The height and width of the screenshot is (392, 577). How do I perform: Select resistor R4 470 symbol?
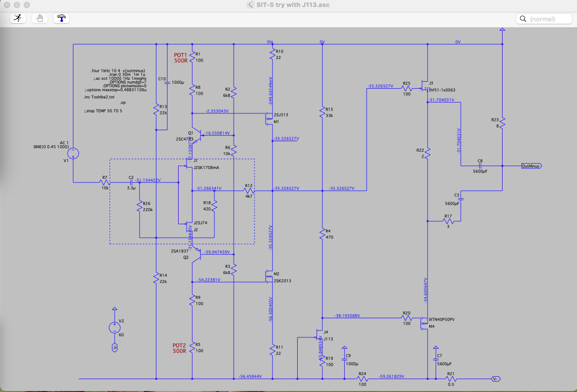[322, 234]
